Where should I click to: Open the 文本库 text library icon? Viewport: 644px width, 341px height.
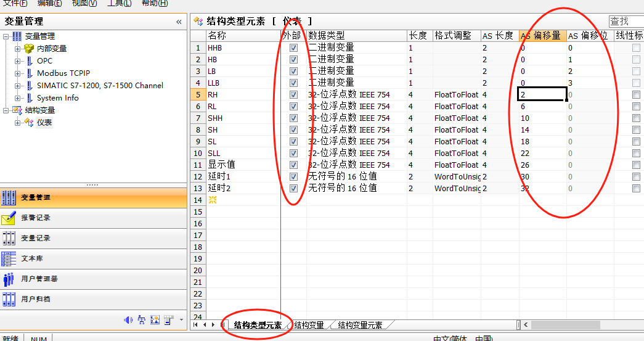[9, 258]
